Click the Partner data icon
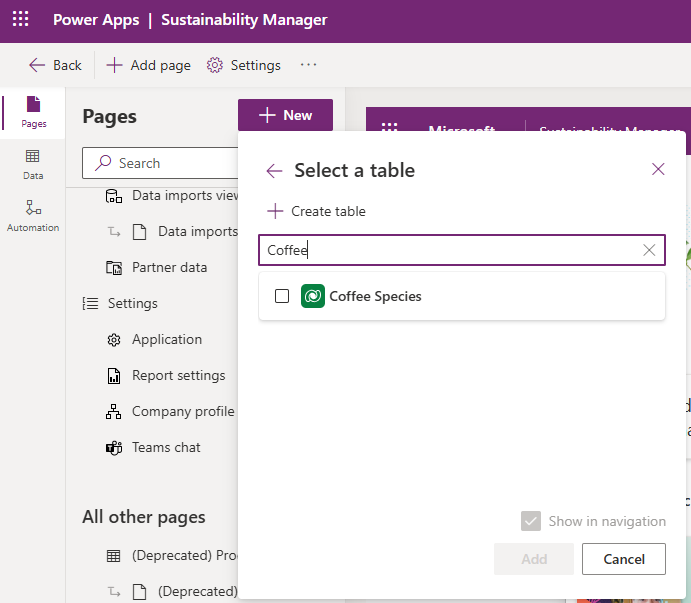The width and height of the screenshot is (691, 603). point(114,268)
